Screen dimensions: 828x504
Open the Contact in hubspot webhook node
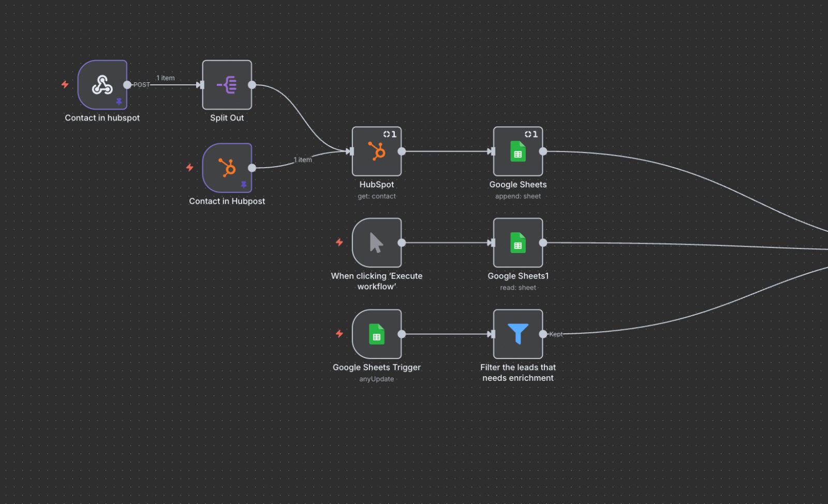tap(102, 84)
